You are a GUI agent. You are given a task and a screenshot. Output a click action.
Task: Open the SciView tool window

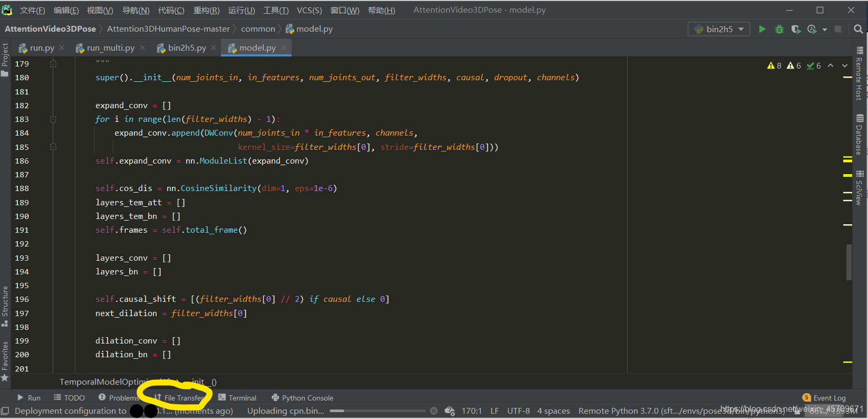tap(860, 187)
